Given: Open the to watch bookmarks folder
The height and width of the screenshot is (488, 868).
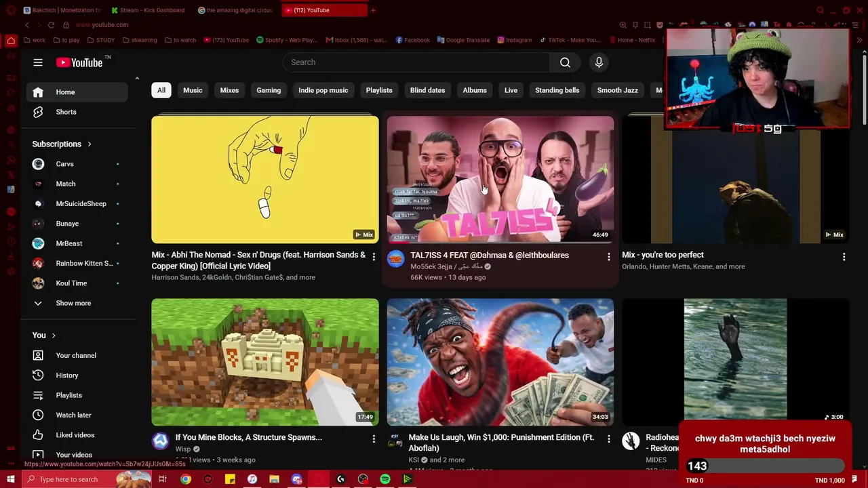Looking at the screenshot, I should (x=180, y=41).
